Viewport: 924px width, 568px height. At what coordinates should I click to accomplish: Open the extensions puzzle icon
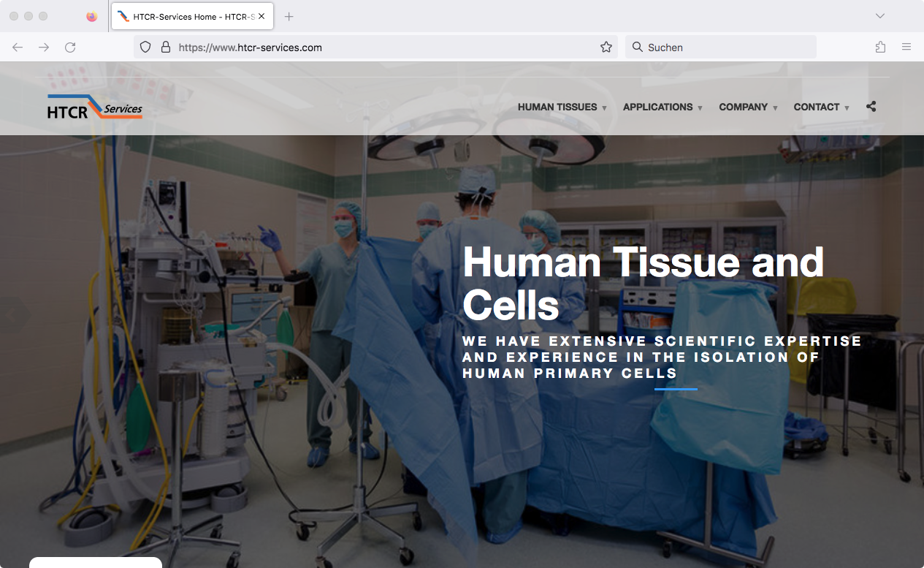point(880,48)
